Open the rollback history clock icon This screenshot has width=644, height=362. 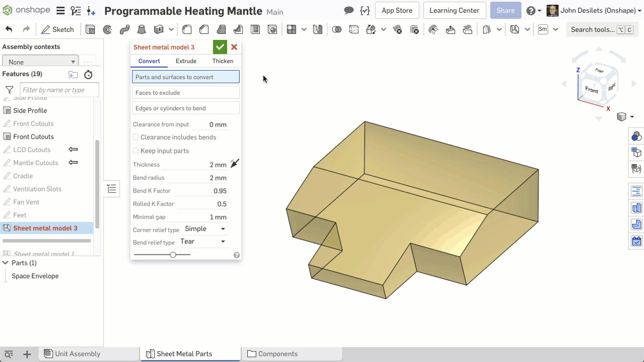coord(88,74)
